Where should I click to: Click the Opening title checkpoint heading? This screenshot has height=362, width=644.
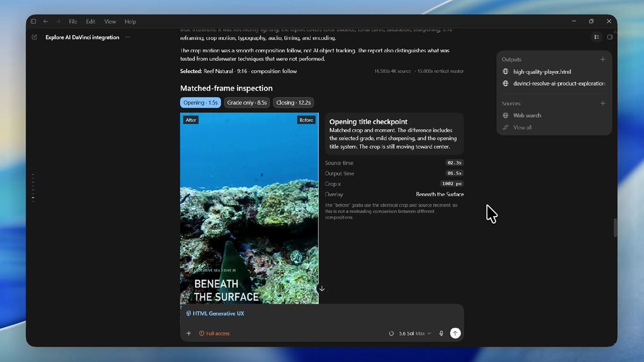coord(369,122)
